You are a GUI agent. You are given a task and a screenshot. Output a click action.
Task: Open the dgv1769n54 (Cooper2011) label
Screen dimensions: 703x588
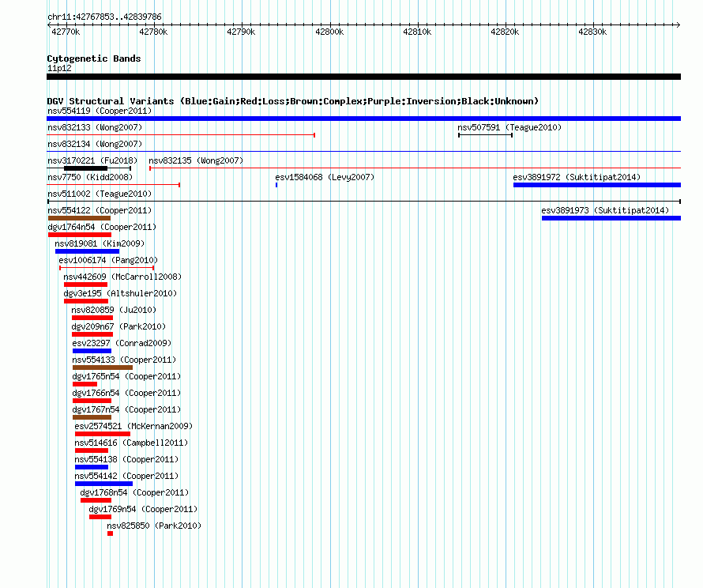pos(143,509)
